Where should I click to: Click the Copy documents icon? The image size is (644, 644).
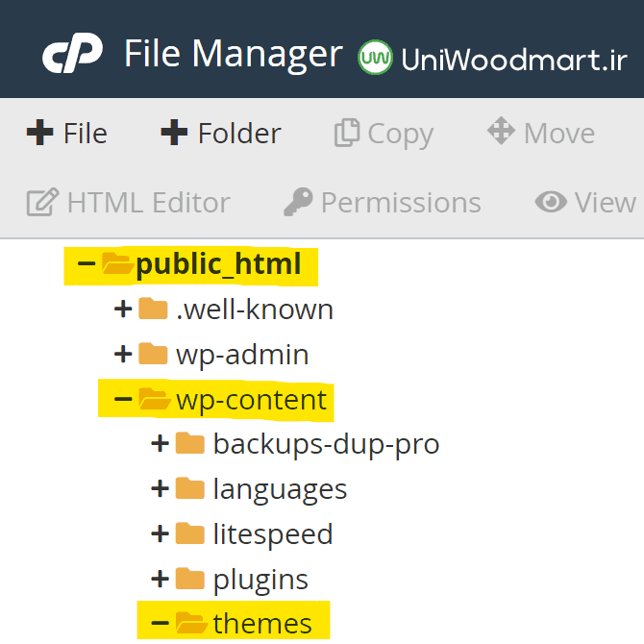[347, 133]
